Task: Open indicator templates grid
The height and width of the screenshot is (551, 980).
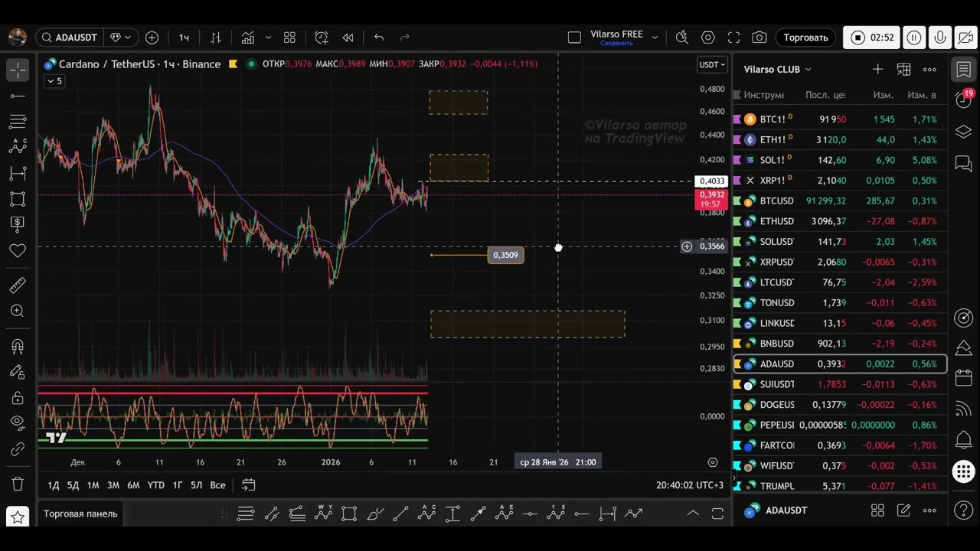Action: click(289, 37)
